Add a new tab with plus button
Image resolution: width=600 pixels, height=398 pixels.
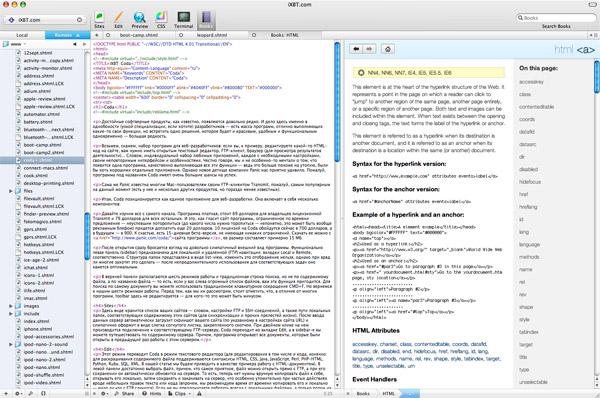pyautogui.click(x=97, y=35)
